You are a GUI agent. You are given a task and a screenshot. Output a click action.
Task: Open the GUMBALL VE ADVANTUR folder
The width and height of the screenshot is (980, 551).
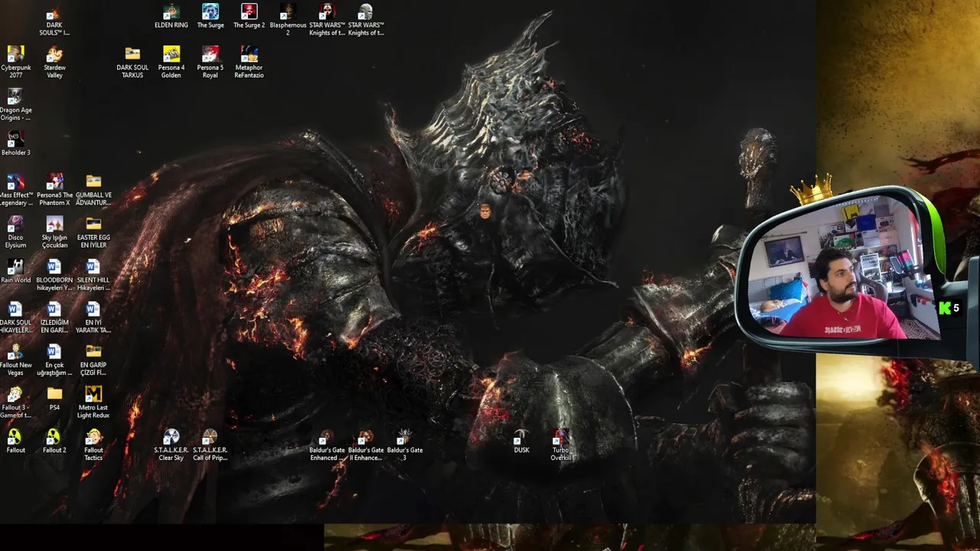(x=93, y=190)
